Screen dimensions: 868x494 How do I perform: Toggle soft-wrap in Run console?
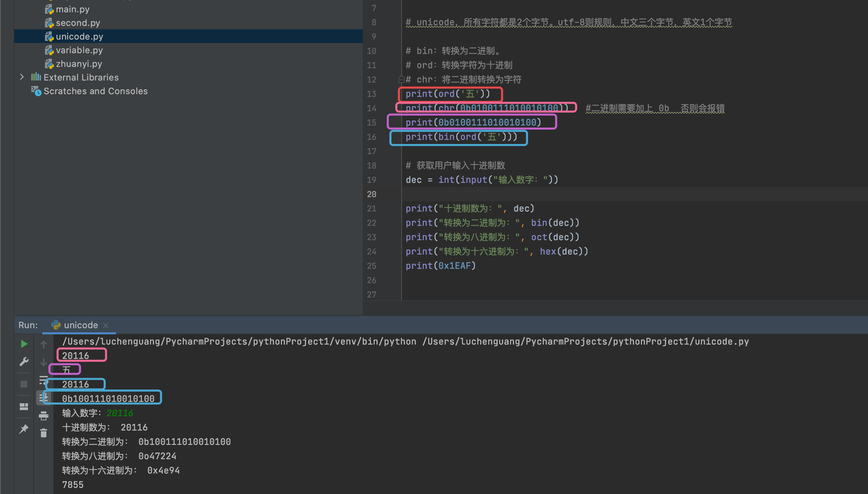[44, 380]
